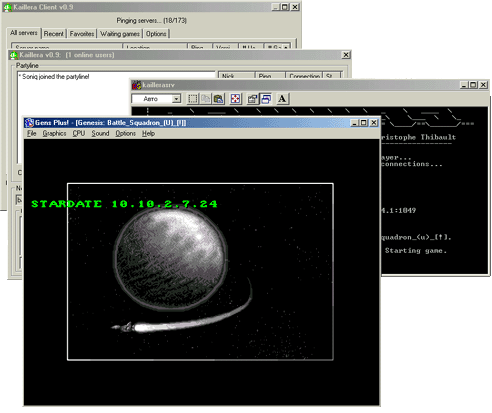Click the Paste icon in kaillerasrv toolbar

pyautogui.click(x=218, y=99)
